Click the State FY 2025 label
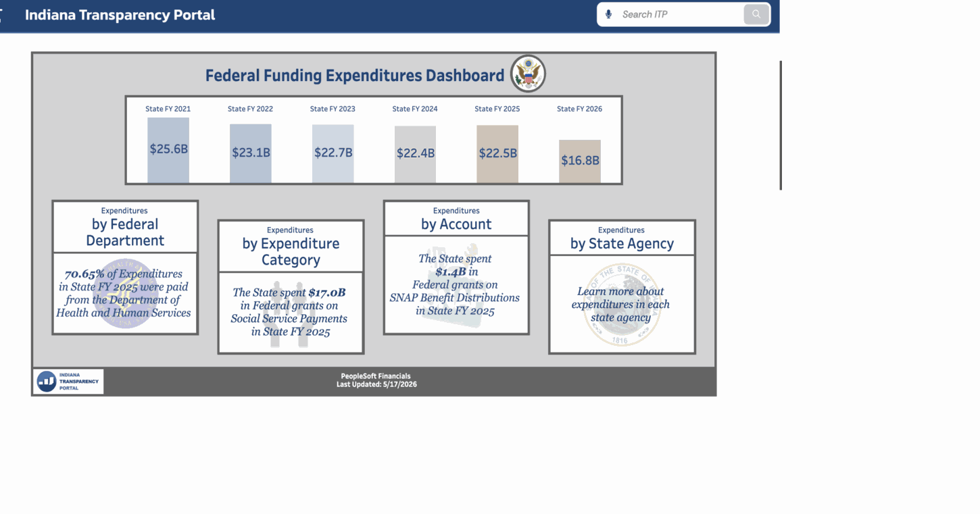This screenshot has height=514, width=980. click(497, 109)
